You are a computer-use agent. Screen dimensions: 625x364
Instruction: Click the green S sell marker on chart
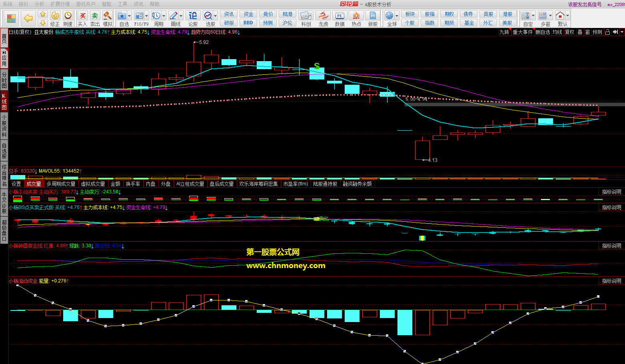point(317,66)
